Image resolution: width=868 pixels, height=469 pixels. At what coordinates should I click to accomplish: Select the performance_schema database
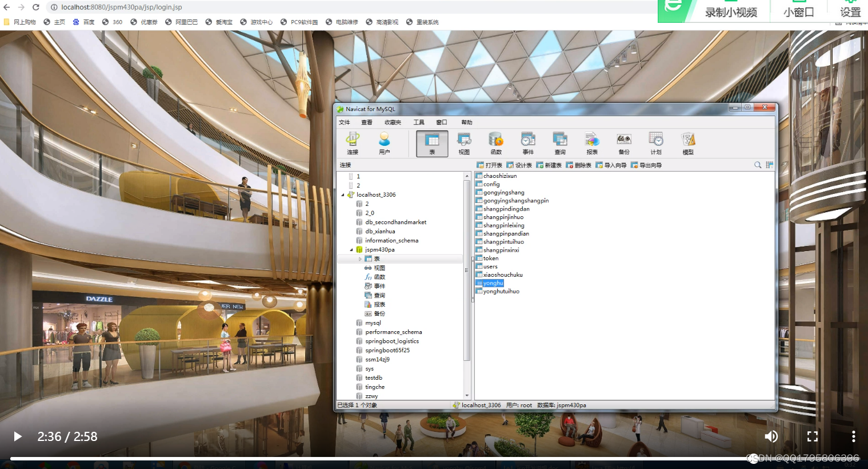(393, 332)
